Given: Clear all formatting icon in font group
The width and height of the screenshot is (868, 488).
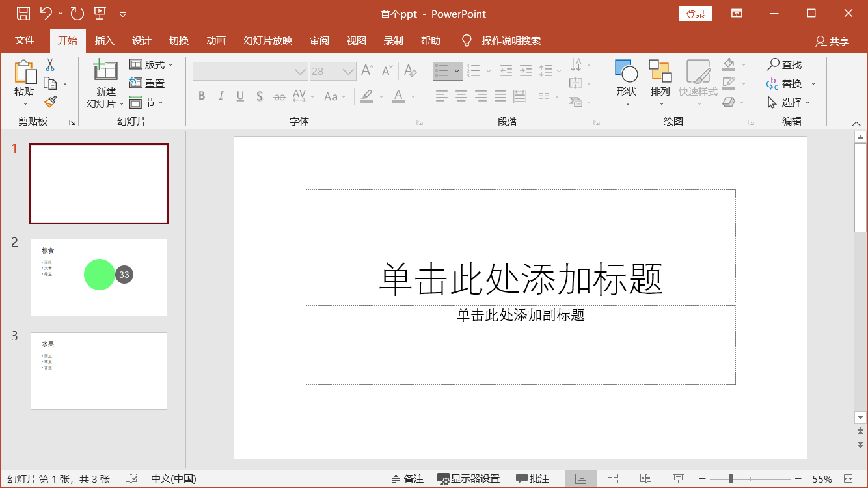Looking at the screenshot, I should tap(409, 70).
